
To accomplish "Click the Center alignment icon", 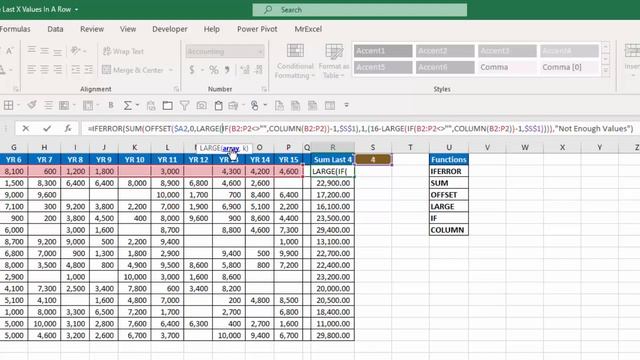I will click(x=44, y=70).
